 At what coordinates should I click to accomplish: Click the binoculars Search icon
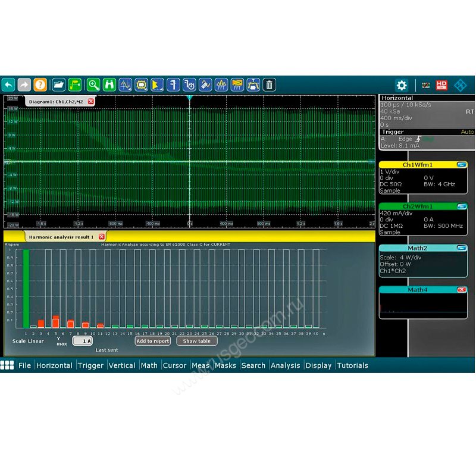pyautogui.click(x=109, y=84)
